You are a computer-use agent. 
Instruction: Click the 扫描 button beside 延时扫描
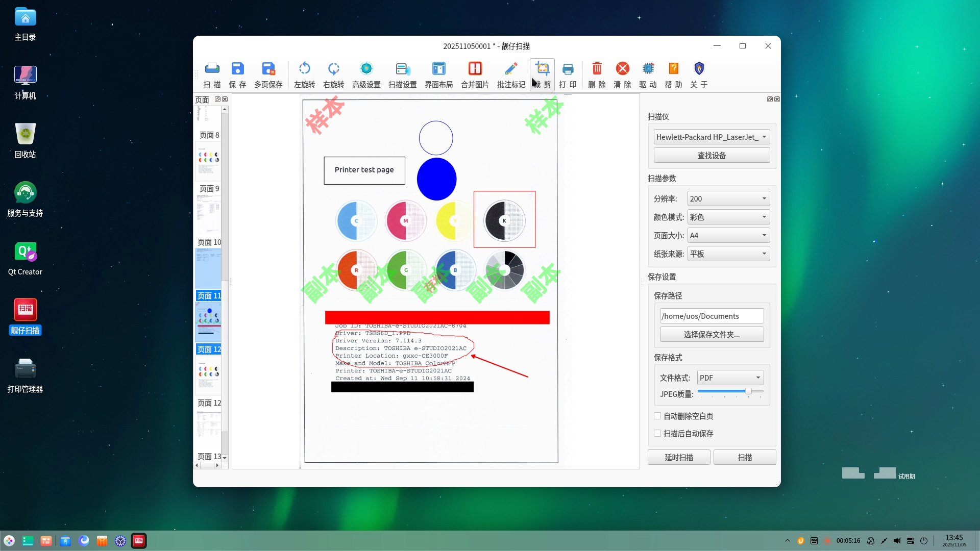[x=745, y=457]
